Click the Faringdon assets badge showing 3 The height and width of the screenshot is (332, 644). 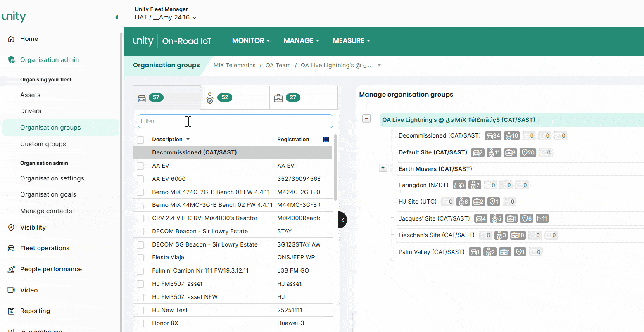[x=459, y=185]
